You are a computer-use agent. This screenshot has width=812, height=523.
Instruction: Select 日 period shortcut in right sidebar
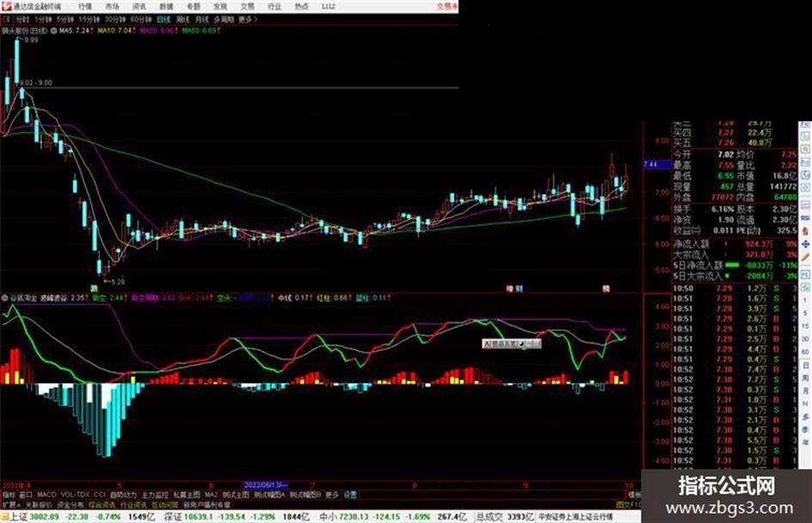pyautogui.click(x=805, y=365)
